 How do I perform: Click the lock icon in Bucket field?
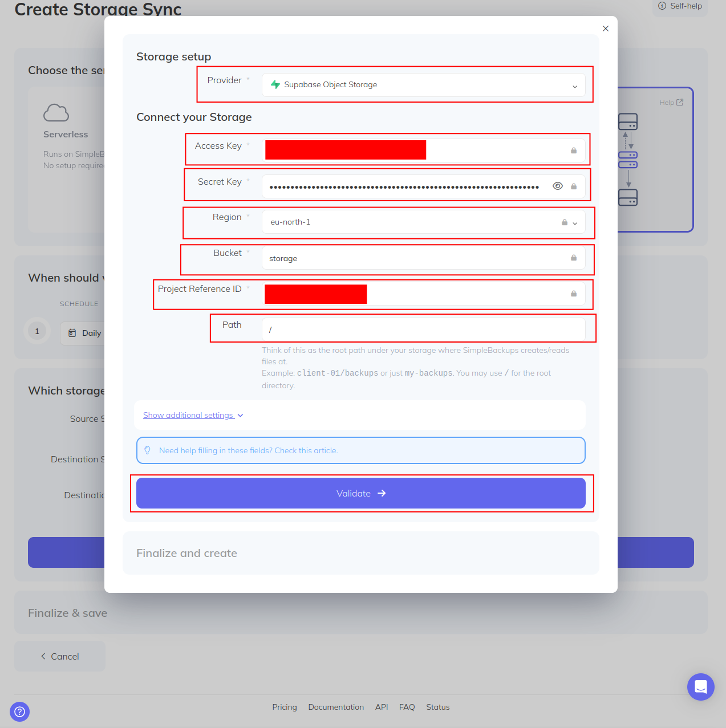tap(574, 258)
